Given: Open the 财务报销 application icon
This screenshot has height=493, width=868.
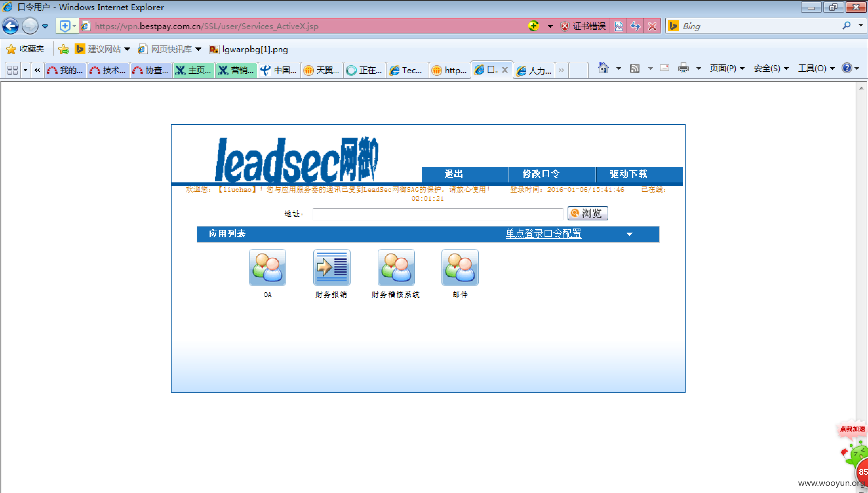Looking at the screenshot, I should tap(332, 268).
